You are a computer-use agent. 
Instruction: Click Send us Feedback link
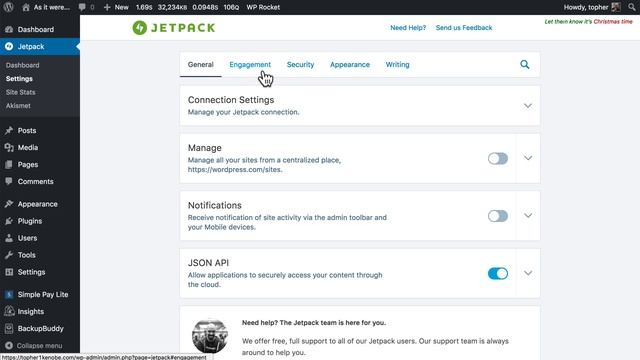[x=464, y=28]
